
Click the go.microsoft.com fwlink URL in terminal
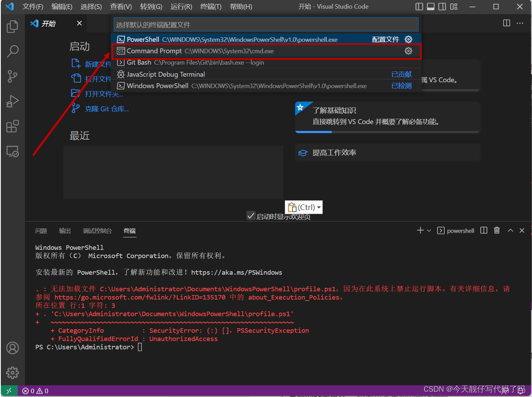140,297
